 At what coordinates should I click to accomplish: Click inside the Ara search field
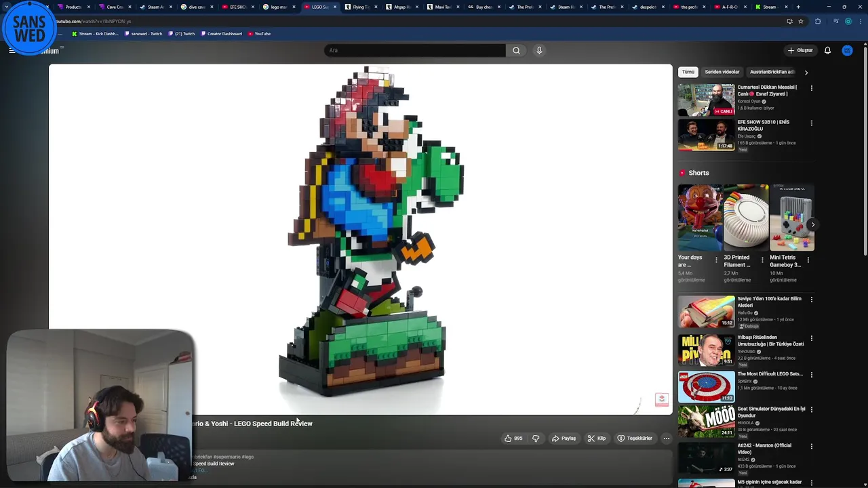pyautogui.click(x=415, y=50)
